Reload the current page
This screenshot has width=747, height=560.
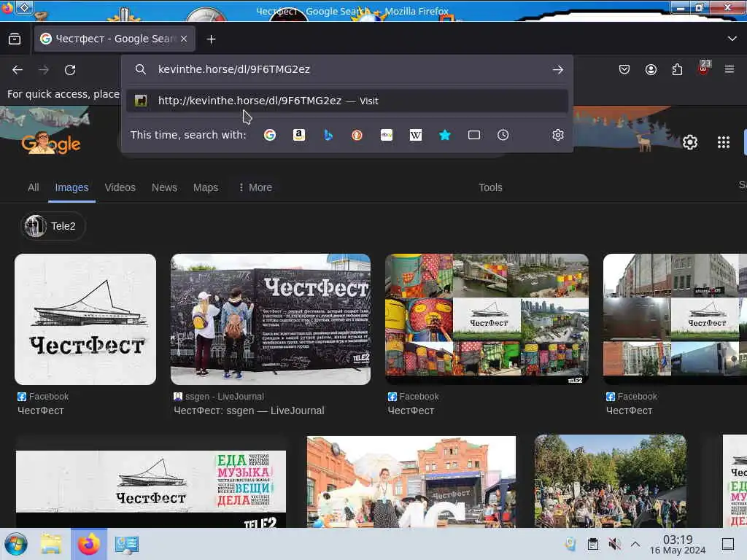(x=70, y=70)
